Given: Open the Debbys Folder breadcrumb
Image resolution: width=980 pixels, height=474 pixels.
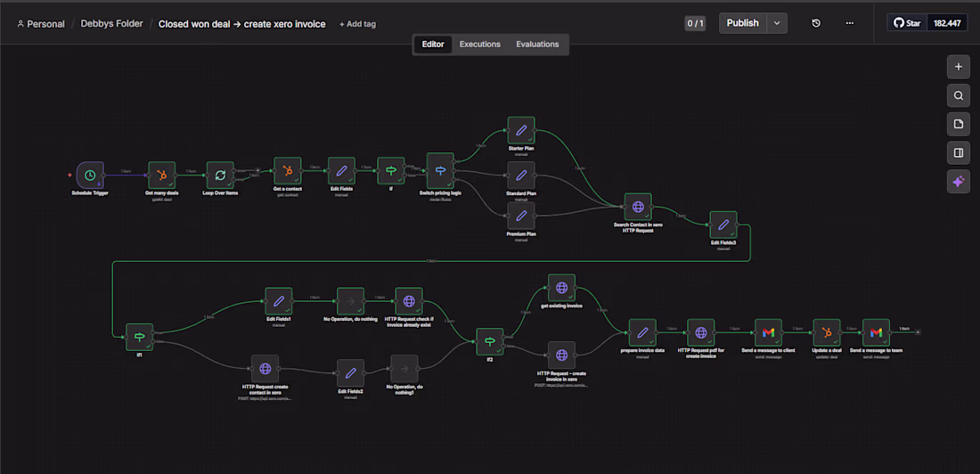Looking at the screenshot, I should point(112,24).
